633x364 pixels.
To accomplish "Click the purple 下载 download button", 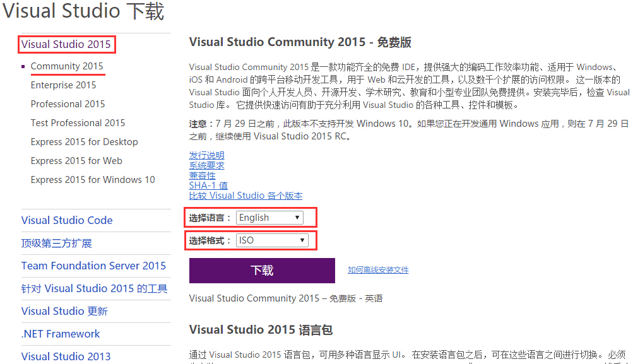I will click(x=261, y=270).
